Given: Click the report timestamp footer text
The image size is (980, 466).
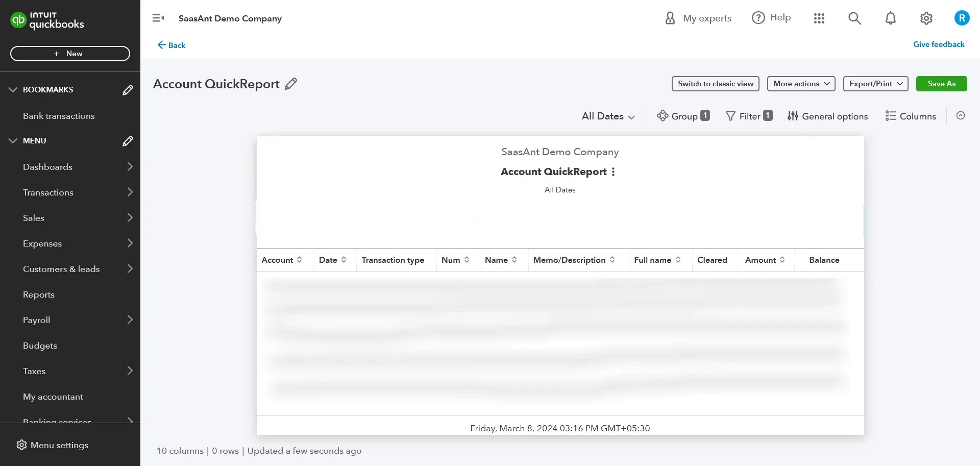Looking at the screenshot, I should (x=560, y=428).
